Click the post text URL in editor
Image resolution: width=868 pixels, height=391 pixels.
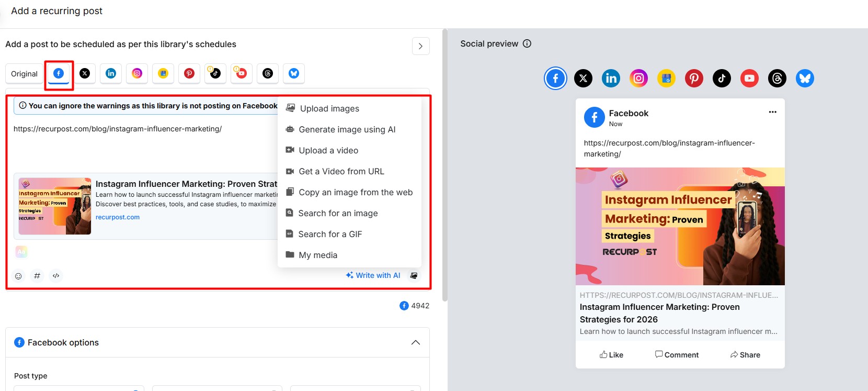(118, 129)
